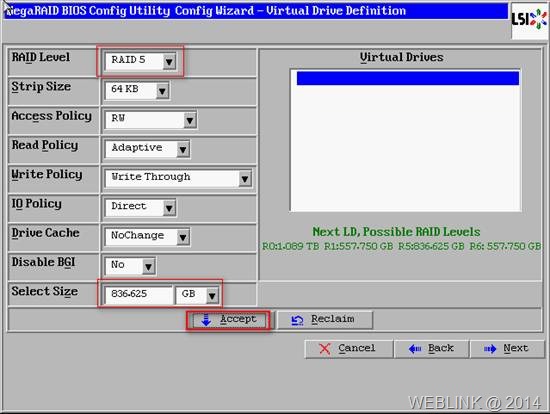Click the R6: 557.750 GB value
The width and height of the screenshot is (550, 414).
(x=505, y=246)
